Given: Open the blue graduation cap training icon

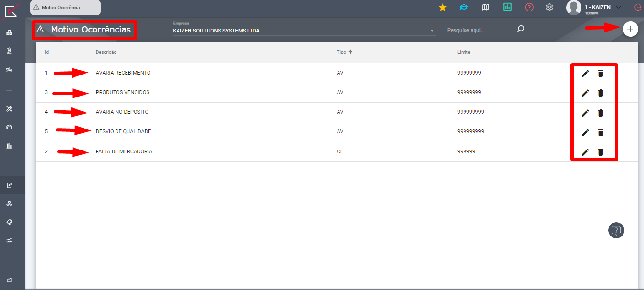Looking at the screenshot, I should click(x=464, y=7).
